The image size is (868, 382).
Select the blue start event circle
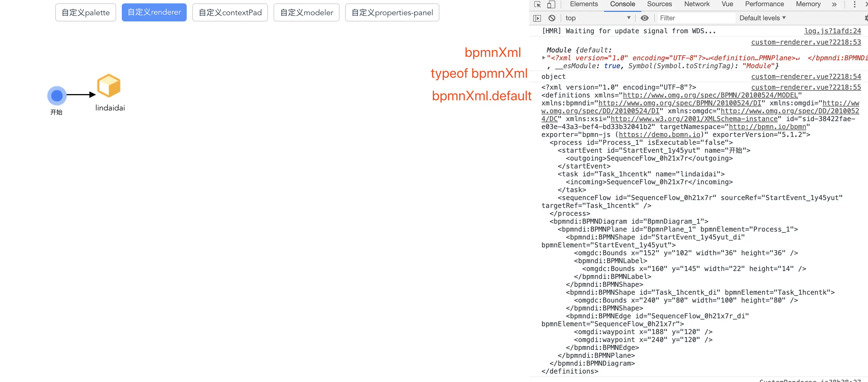(x=57, y=95)
